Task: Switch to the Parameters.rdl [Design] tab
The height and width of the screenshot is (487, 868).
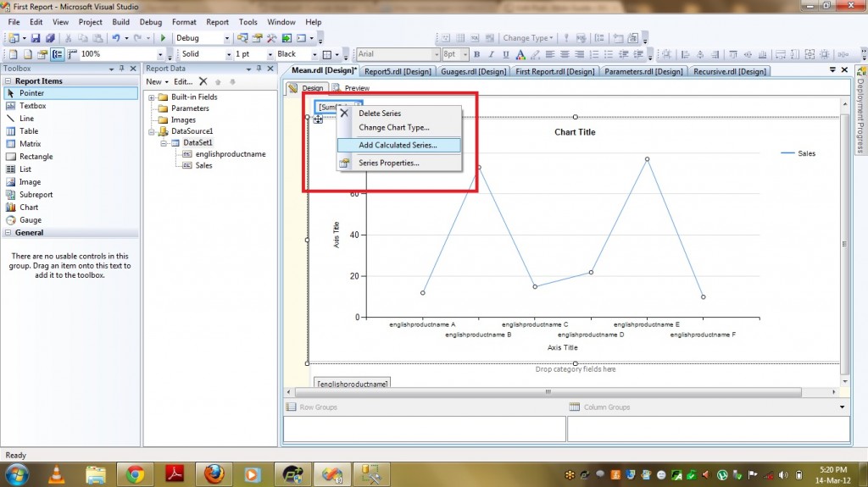Action: click(x=644, y=71)
